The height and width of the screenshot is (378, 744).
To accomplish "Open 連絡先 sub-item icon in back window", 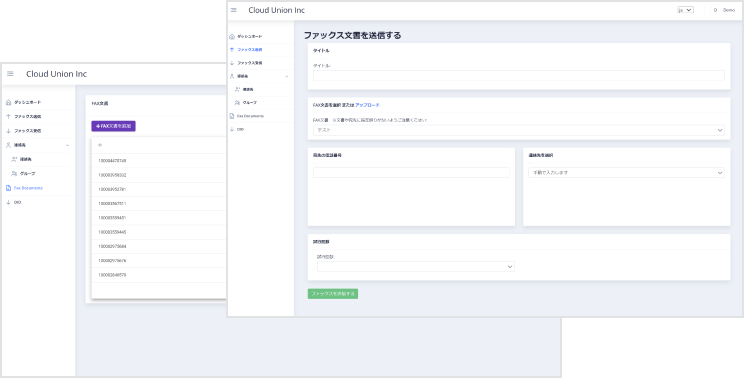I will pos(14,159).
